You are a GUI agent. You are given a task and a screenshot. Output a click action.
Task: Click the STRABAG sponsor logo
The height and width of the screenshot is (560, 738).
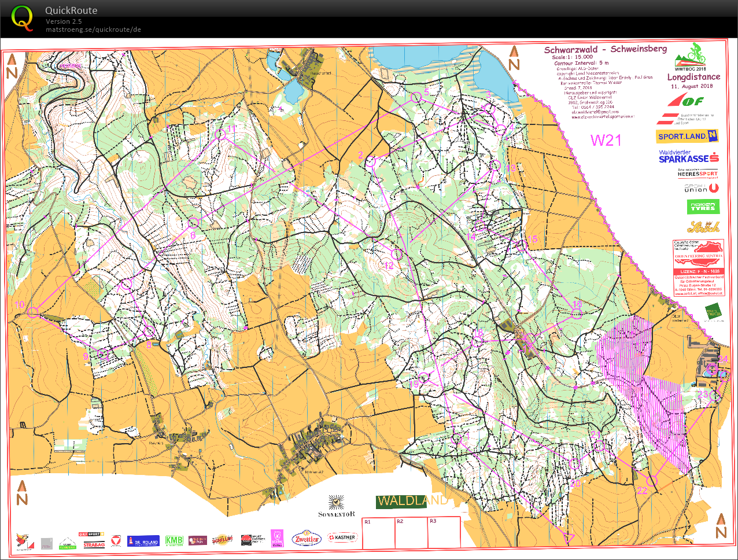[x=93, y=545]
